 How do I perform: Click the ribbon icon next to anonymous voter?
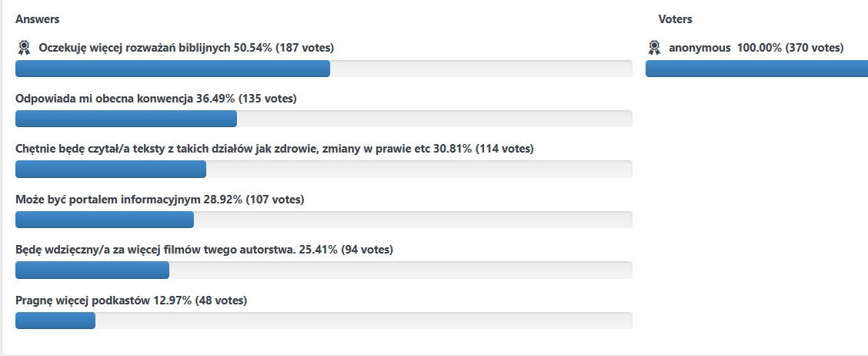654,48
